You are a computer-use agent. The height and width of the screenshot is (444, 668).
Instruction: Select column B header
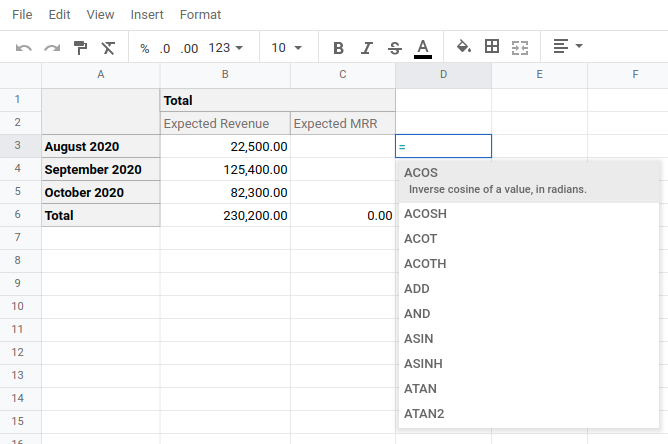coord(225,75)
